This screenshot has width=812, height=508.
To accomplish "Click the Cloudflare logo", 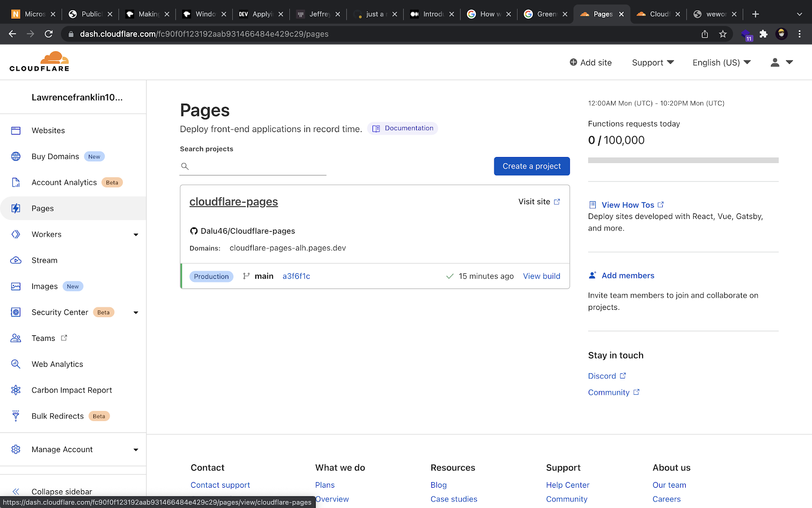I will (39, 61).
